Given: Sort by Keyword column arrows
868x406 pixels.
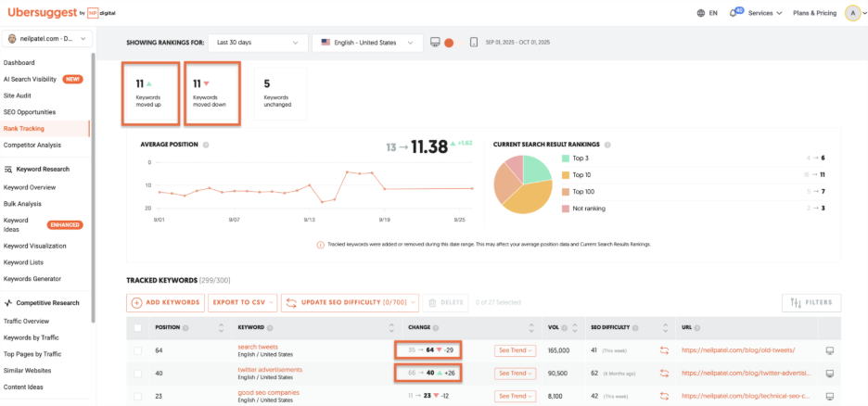Looking at the screenshot, I should pos(391,327).
